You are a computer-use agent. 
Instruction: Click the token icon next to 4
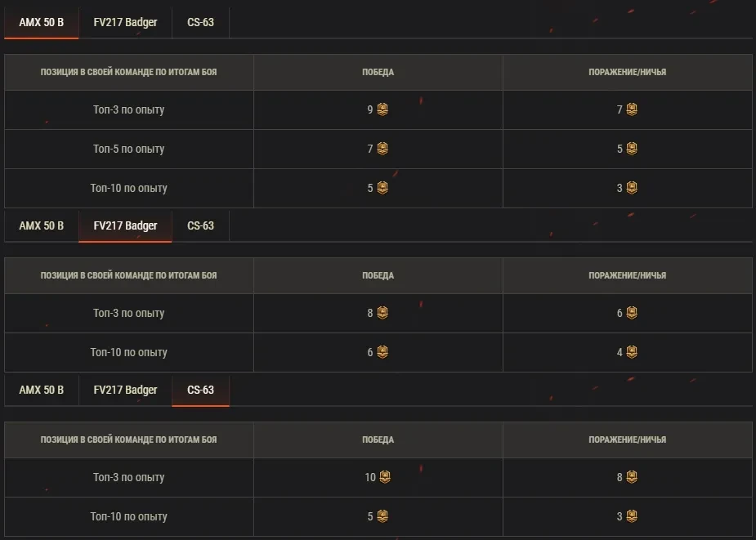coord(632,352)
